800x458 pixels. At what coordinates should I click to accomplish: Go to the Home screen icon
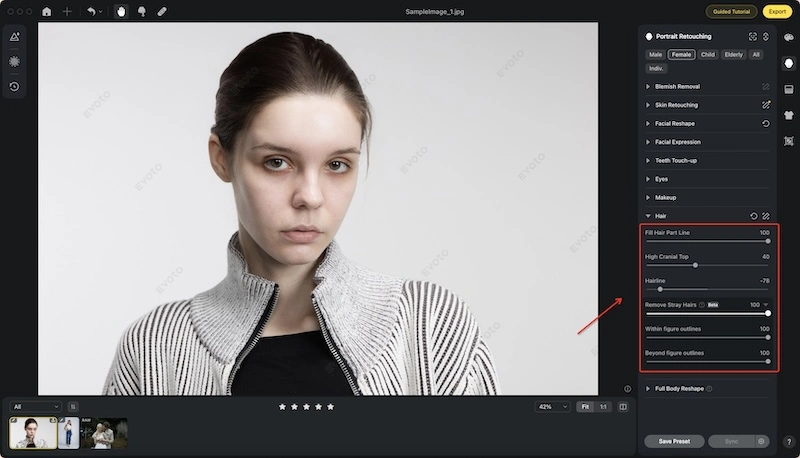point(46,11)
